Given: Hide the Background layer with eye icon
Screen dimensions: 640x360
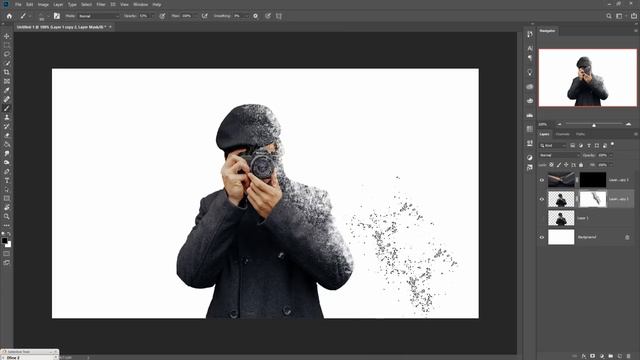Looking at the screenshot, I should pyautogui.click(x=542, y=237).
